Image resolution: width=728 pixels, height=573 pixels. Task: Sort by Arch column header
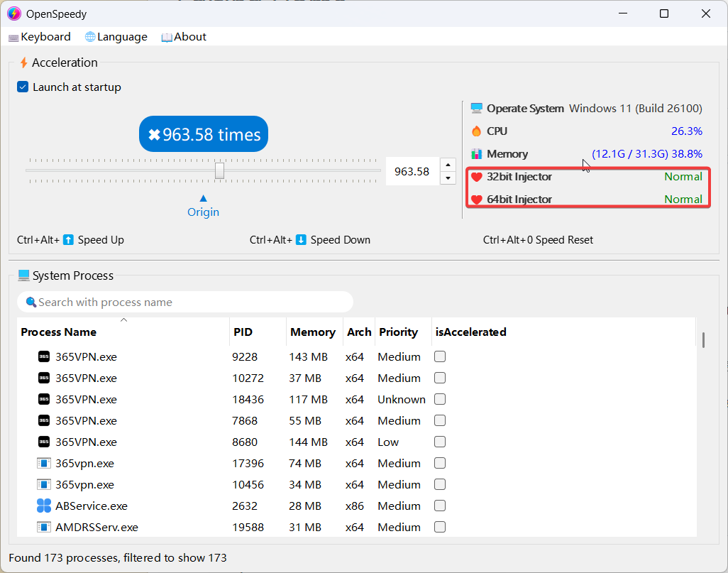(x=359, y=332)
